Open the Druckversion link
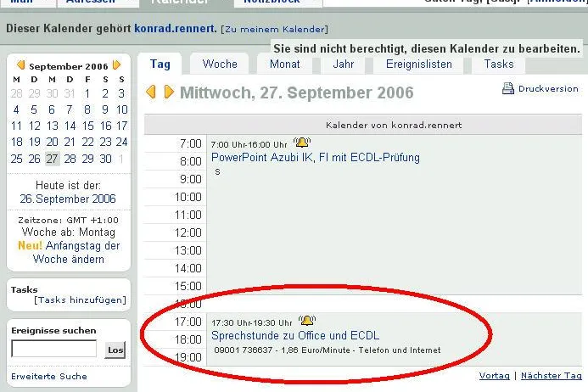The height and width of the screenshot is (392, 588). (548, 89)
